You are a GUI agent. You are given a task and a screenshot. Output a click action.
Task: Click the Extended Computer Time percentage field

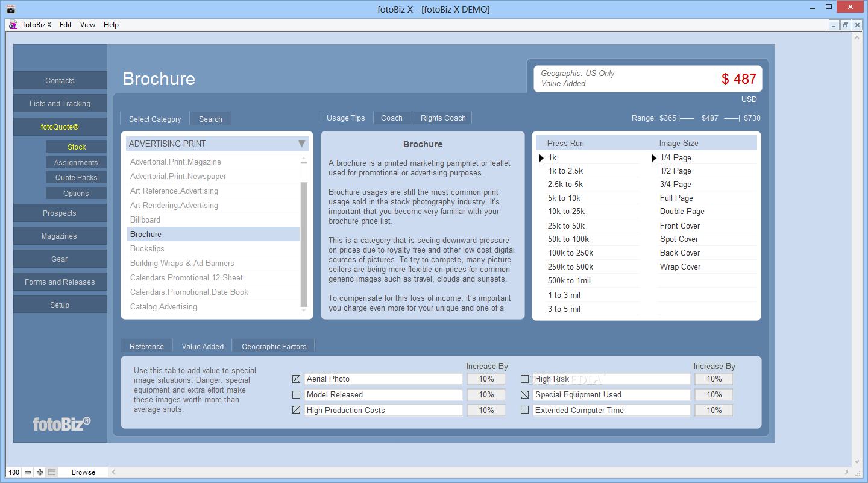click(x=714, y=411)
